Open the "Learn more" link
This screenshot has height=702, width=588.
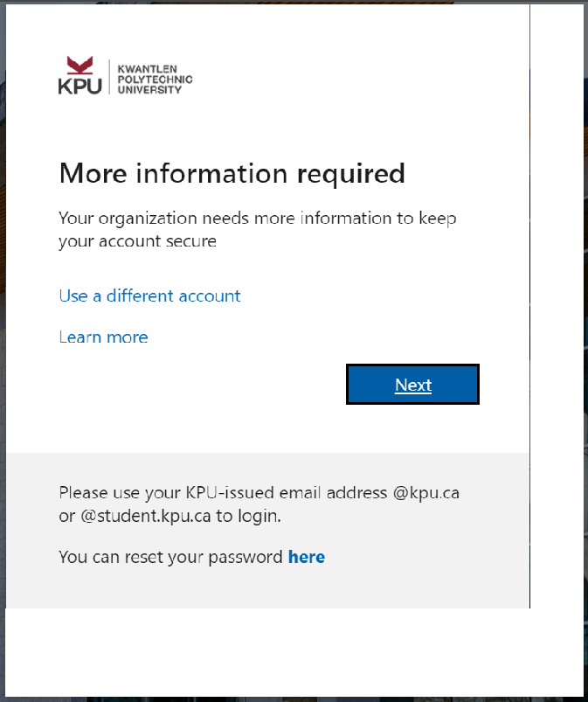[103, 337]
